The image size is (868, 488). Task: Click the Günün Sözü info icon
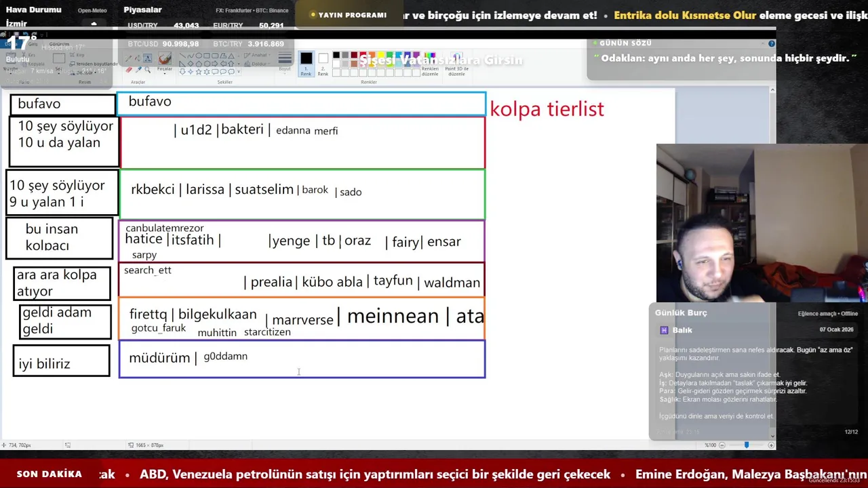point(772,43)
